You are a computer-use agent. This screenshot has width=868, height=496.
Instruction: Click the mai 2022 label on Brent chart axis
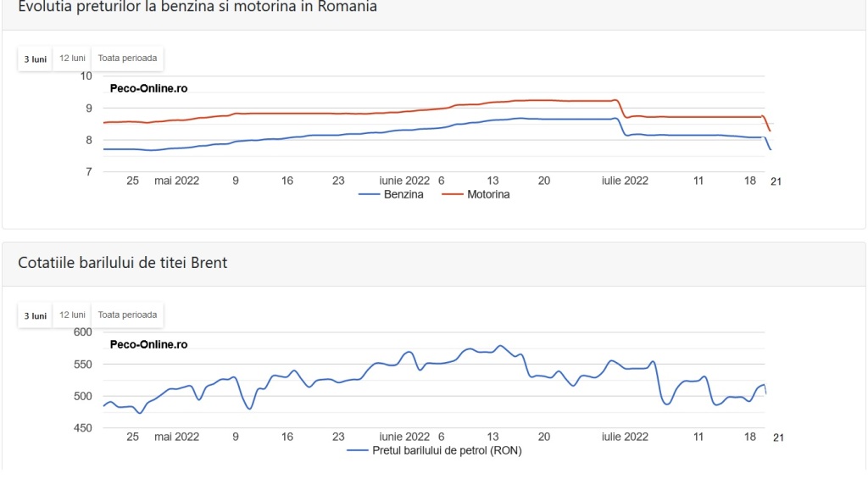coord(176,437)
